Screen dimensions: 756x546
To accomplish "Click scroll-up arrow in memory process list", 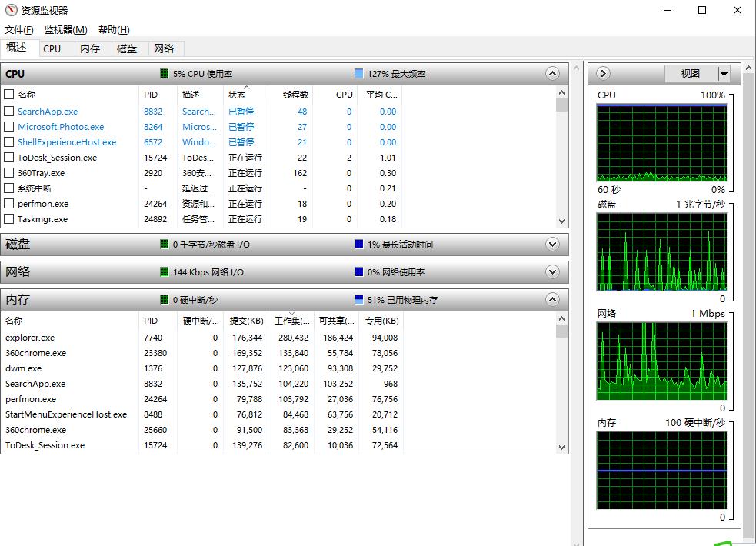I will [561, 318].
